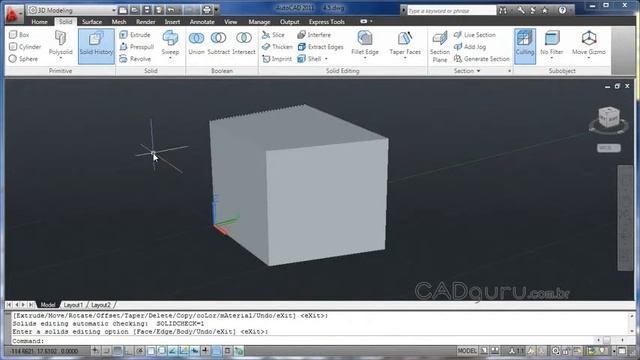This screenshot has width=640, height=360.
Task: Select the Thicken tool
Action: click(x=277, y=47)
